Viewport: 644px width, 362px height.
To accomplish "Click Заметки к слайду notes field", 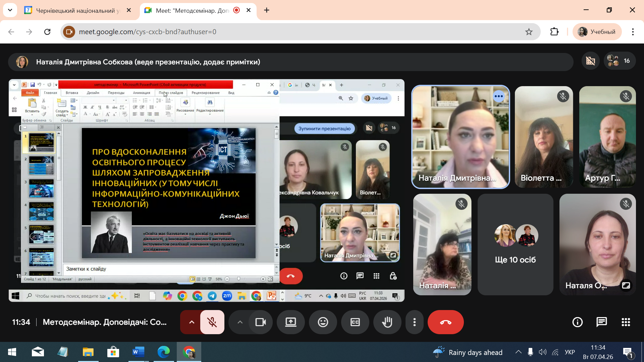I will tap(168, 269).
